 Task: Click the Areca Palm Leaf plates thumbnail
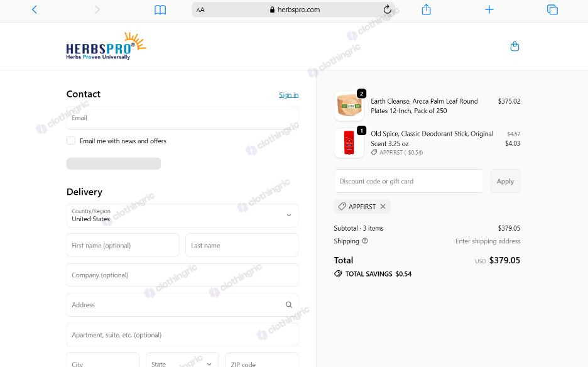pos(349,106)
